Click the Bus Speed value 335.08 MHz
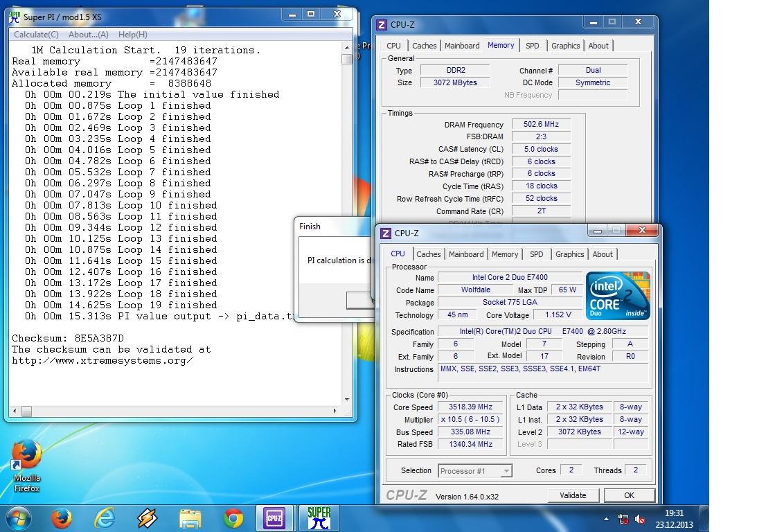This screenshot has width=757, height=532. point(470,432)
